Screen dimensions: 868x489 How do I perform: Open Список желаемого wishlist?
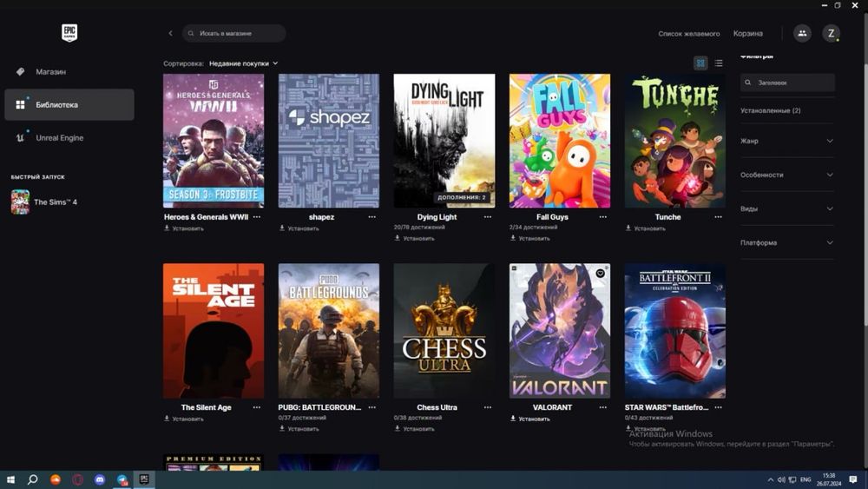tap(688, 34)
